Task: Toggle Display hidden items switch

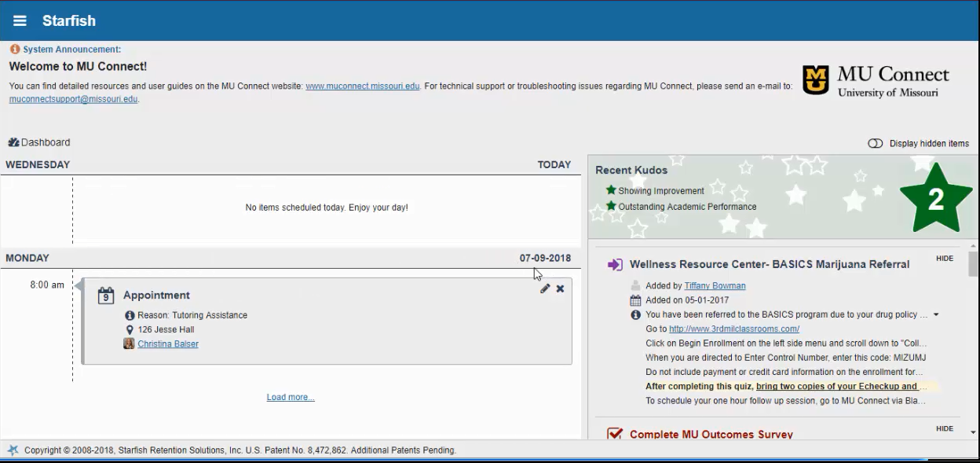Action: 875,144
